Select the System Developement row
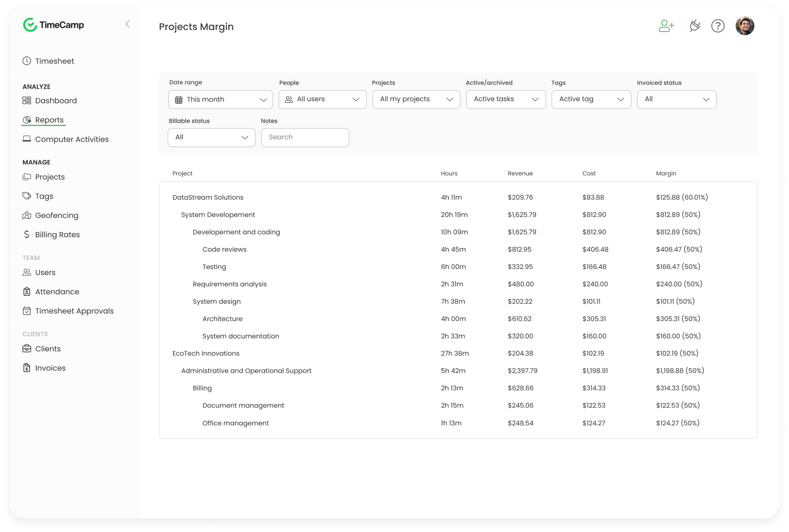Screen dimensions: 789x532 (x=458, y=215)
